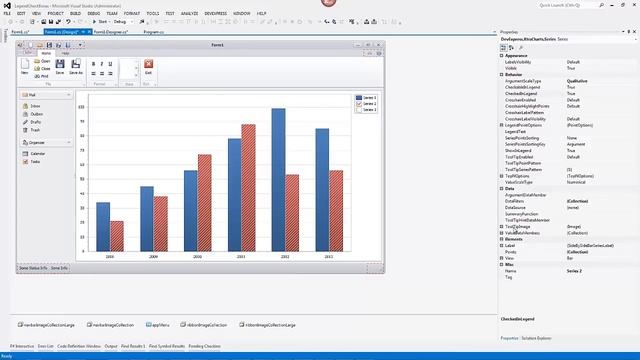Click the Tasks item in navigation pane

click(31, 162)
